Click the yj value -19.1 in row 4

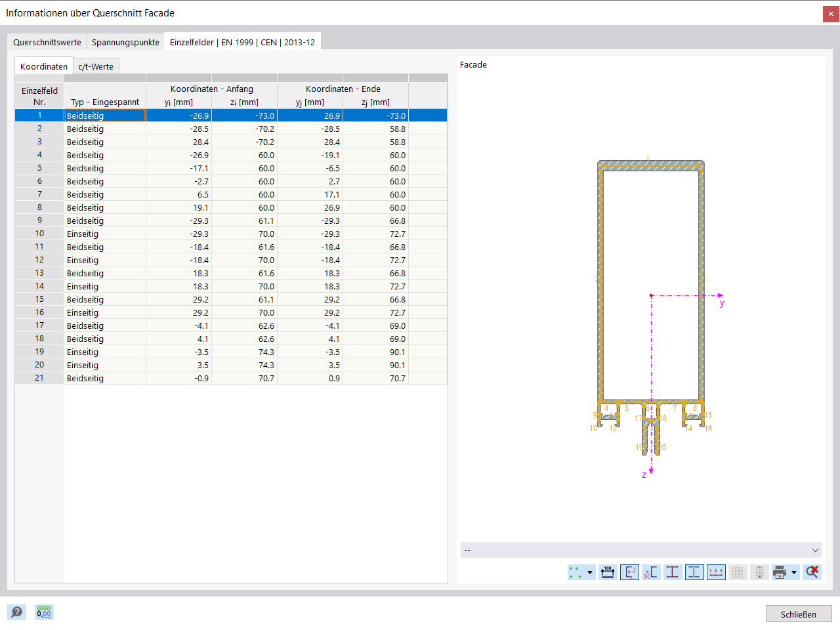(x=310, y=155)
